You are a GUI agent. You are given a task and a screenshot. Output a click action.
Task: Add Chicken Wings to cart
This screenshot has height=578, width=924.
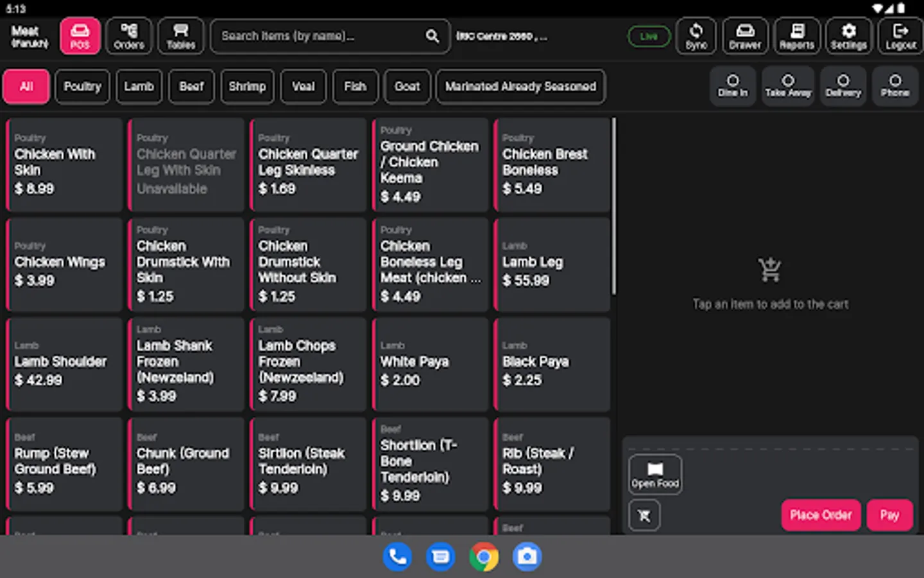pyautogui.click(x=64, y=265)
